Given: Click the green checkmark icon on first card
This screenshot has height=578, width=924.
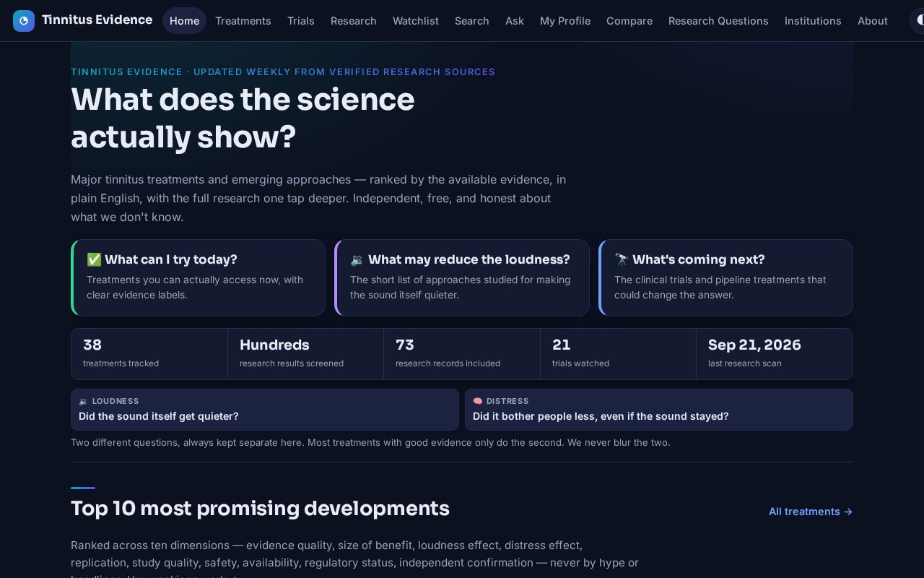Looking at the screenshot, I should (94, 259).
